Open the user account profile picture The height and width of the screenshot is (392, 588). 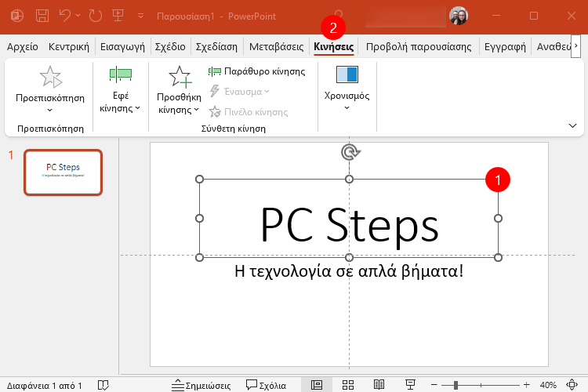(x=459, y=16)
